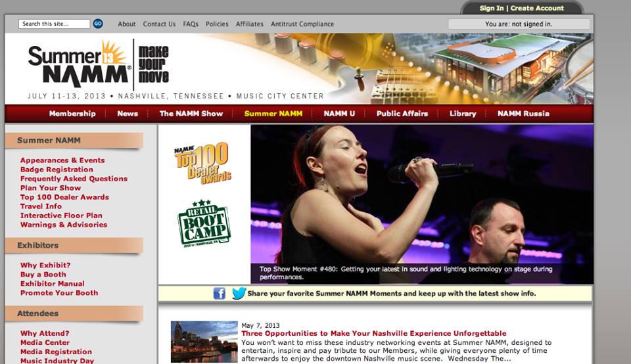The width and height of the screenshot is (631, 364).
Task: Open the FAQs link
Action: (191, 24)
